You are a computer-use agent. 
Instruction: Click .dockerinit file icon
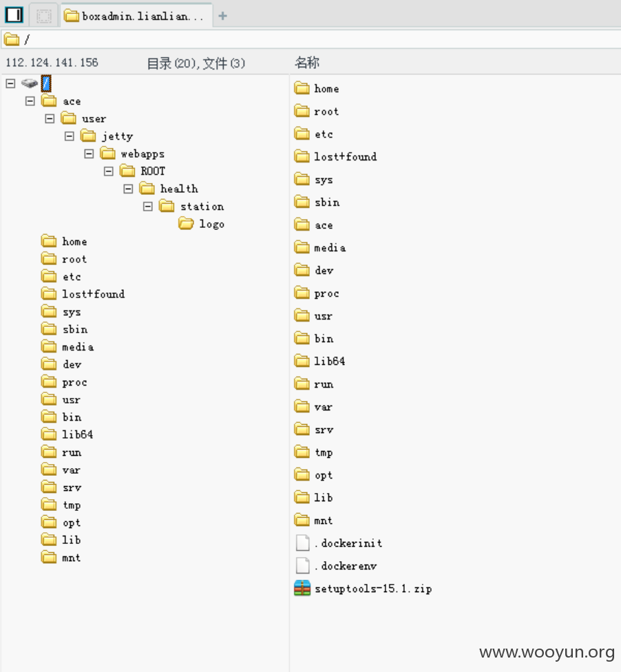[302, 543]
